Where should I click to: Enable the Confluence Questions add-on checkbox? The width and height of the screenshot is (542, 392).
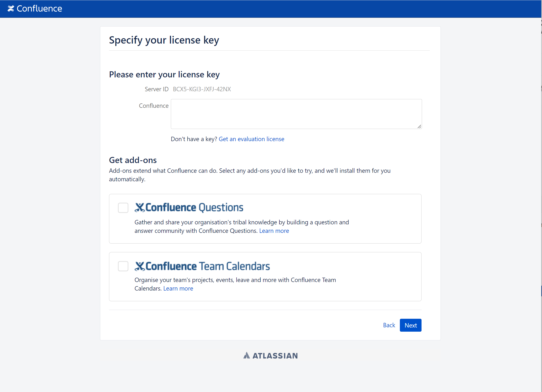pyautogui.click(x=123, y=208)
